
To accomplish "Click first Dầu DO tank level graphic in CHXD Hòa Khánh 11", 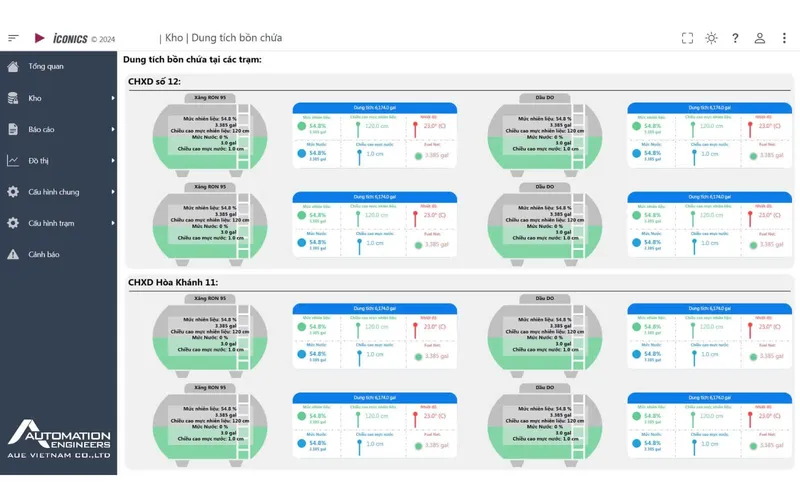I will coord(545,336).
